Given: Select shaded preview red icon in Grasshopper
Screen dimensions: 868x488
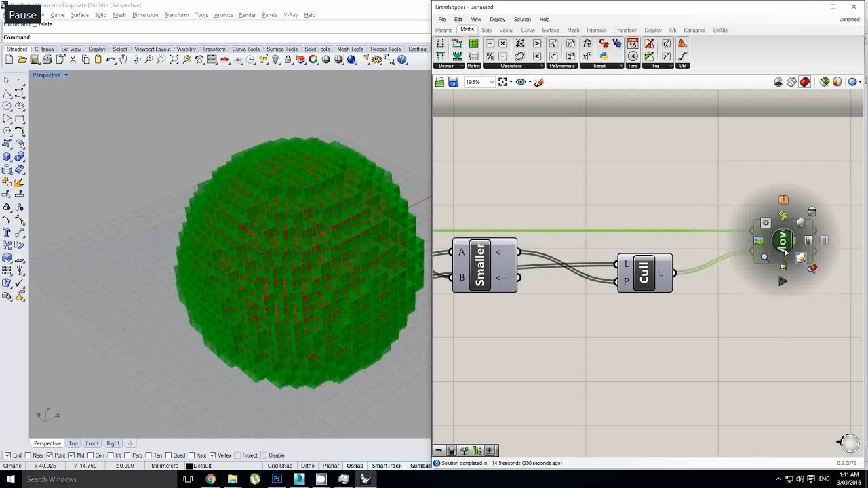Looking at the screenshot, I should tap(805, 82).
